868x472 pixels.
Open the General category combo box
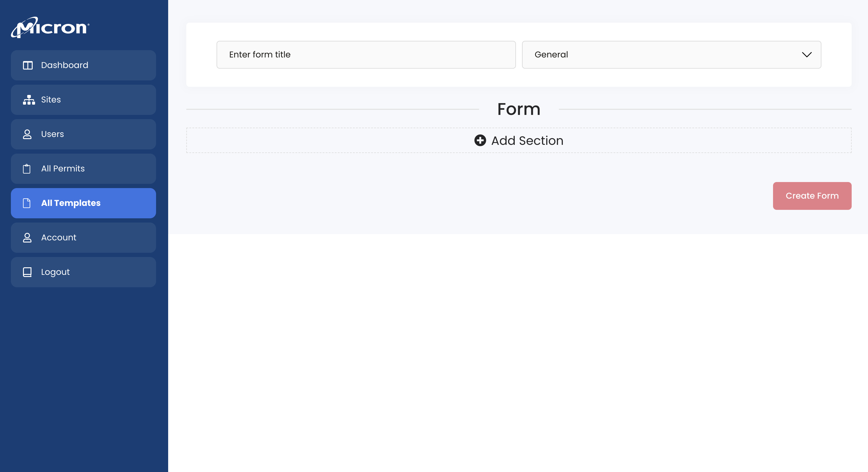pos(671,55)
